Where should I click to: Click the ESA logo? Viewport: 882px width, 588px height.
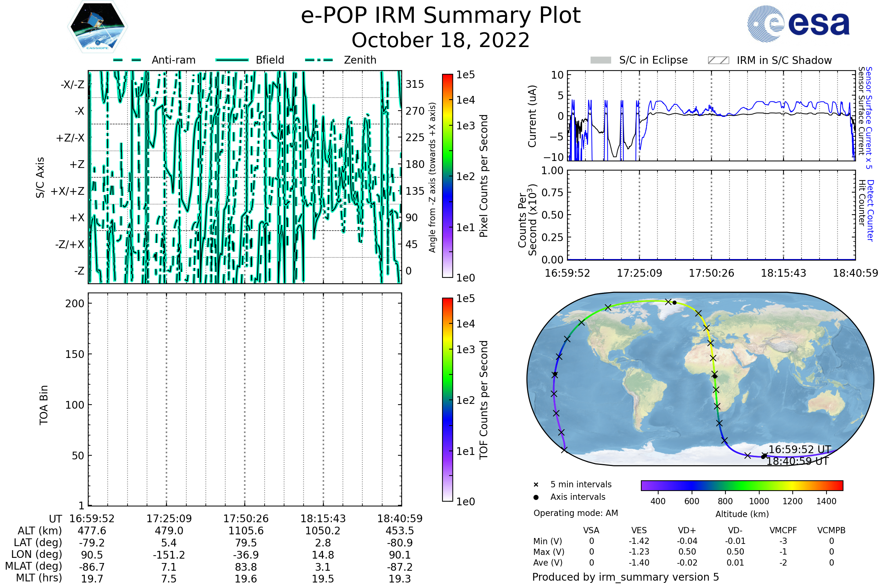click(x=798, y=24)
